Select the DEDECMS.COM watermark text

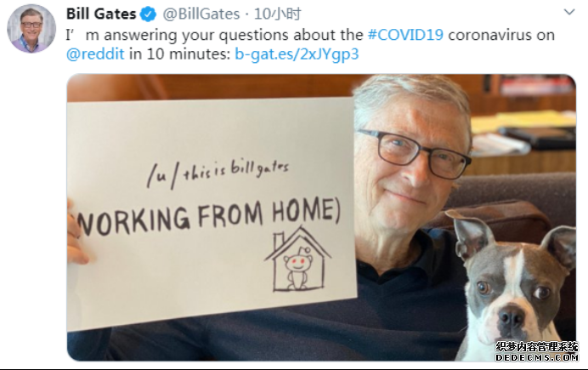coord(537,357)
